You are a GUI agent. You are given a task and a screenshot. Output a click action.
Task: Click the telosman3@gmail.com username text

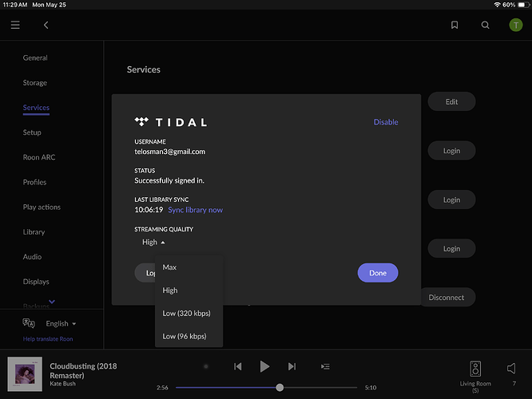click(x=169, y=152)
